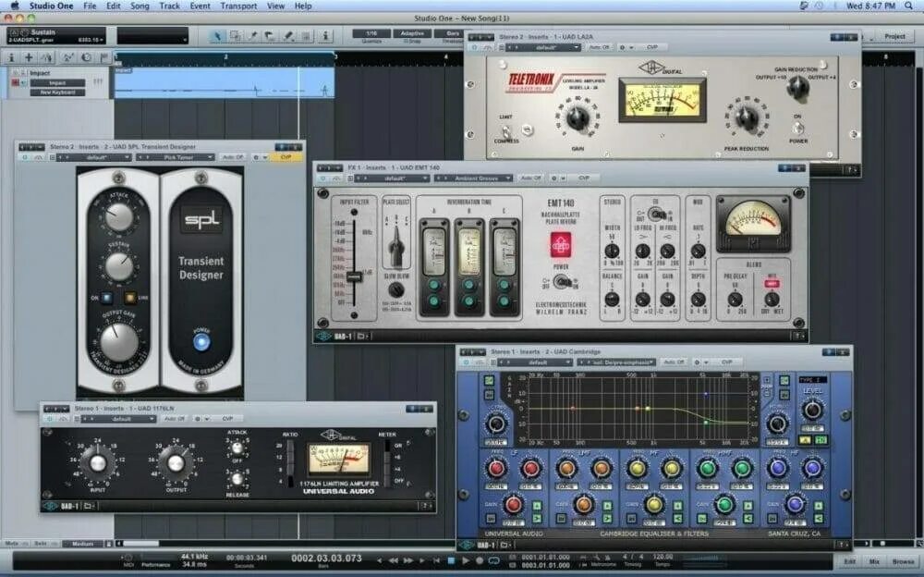Toggle the EMT 140 EQ In/Out switch
This screenshot has width=924, height=577.
tap(656, 215)
